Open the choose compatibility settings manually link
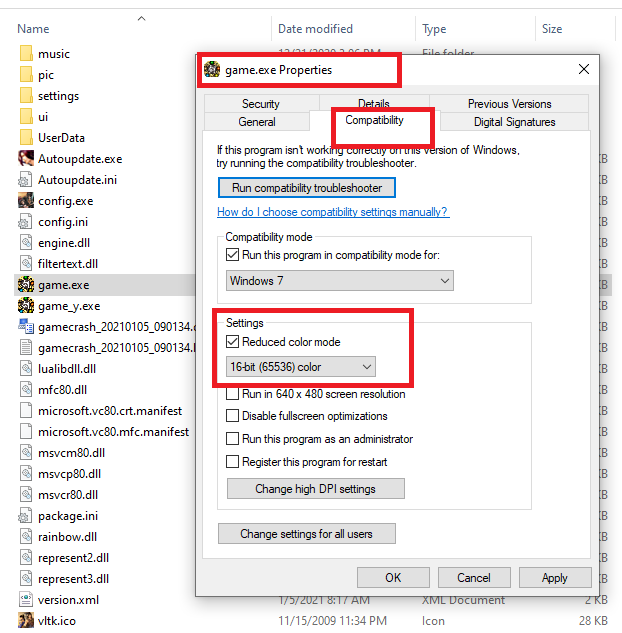 pos(333,212)
